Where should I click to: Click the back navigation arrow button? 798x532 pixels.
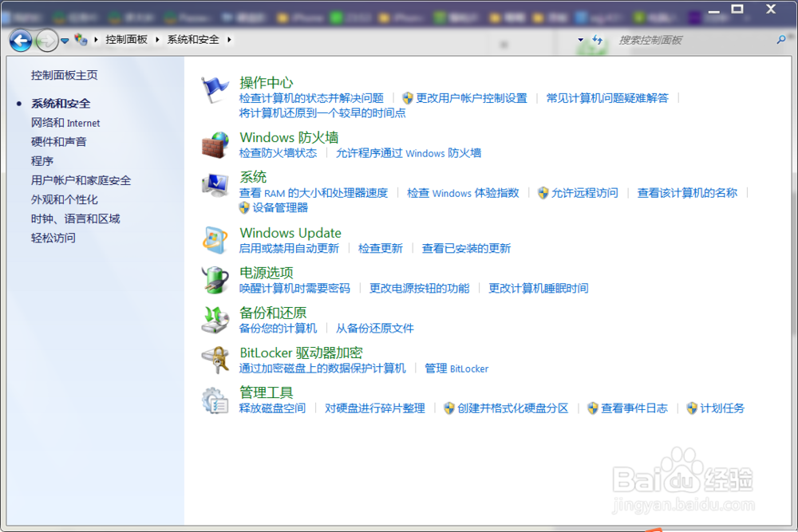[x=21, y=40]
